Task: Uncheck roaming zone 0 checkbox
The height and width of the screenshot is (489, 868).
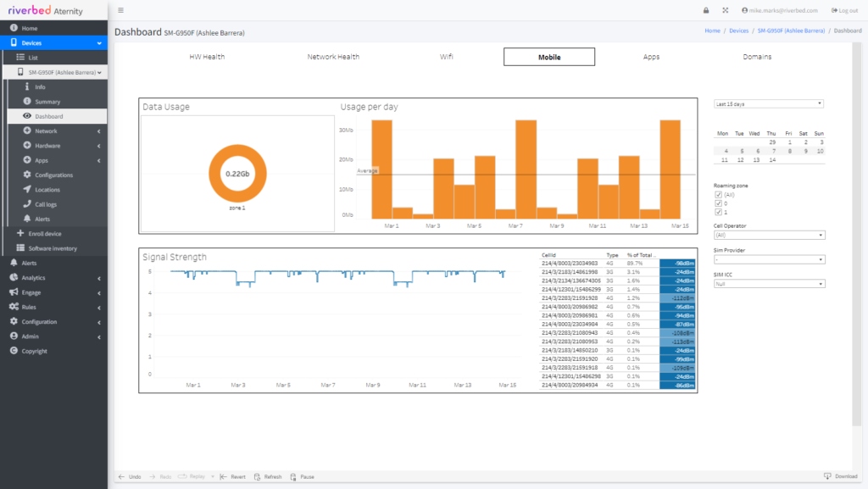Action: click(719, 203)
